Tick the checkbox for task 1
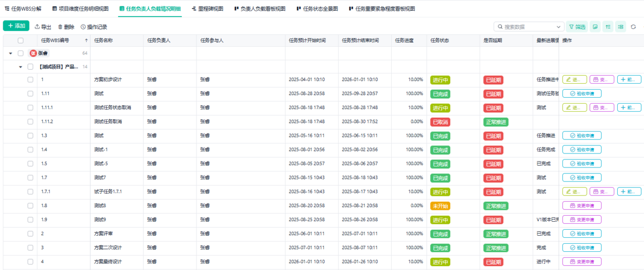 (x=31, y=79)
